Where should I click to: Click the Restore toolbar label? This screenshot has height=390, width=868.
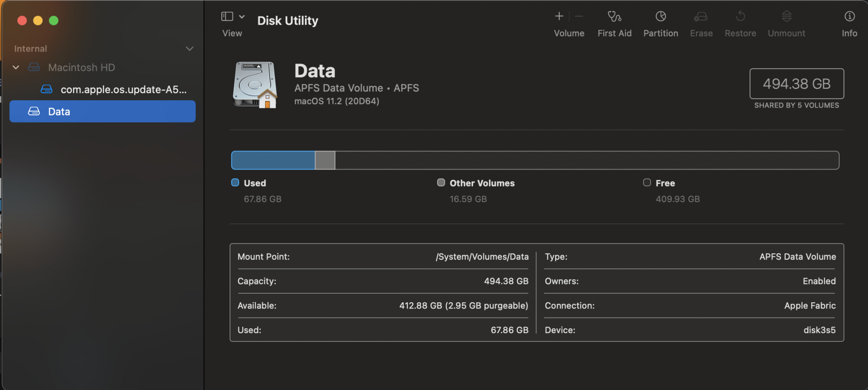[740, 33]
